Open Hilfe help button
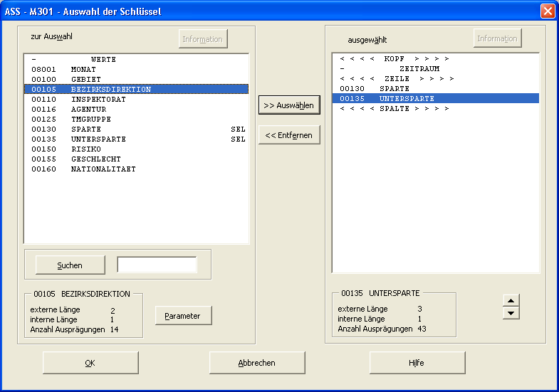Image resolution: width=559 pixels, height=392 pixels. pyautogui.click(x=417, y=363)
